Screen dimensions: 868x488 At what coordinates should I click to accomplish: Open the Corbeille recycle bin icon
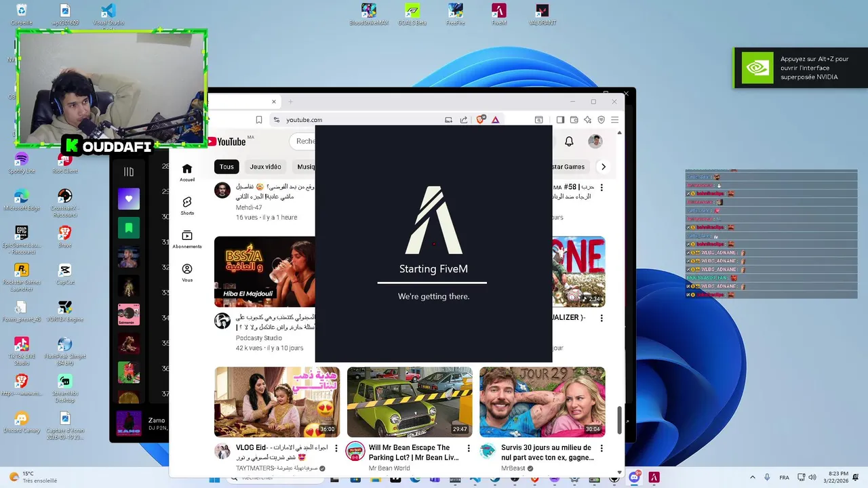(x=22, y=14)
